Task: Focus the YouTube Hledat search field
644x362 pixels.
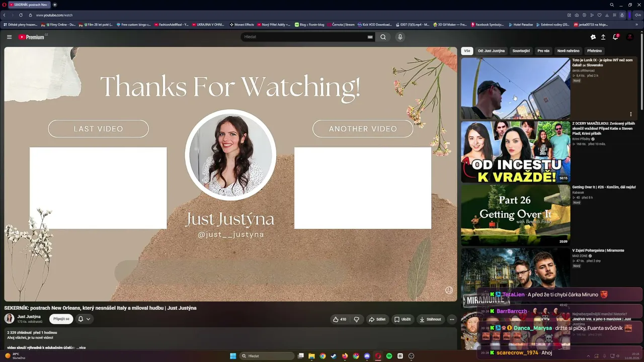Action: click(x=305, y=37)
